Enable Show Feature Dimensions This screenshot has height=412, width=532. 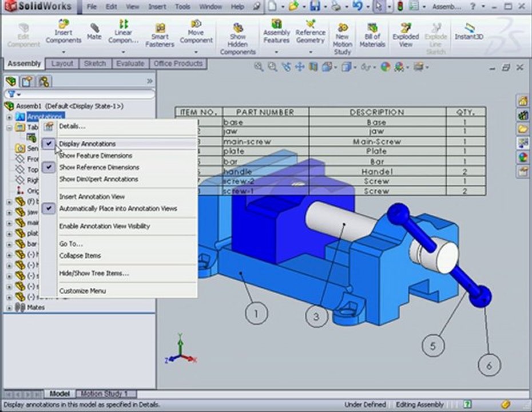(96, 156)
